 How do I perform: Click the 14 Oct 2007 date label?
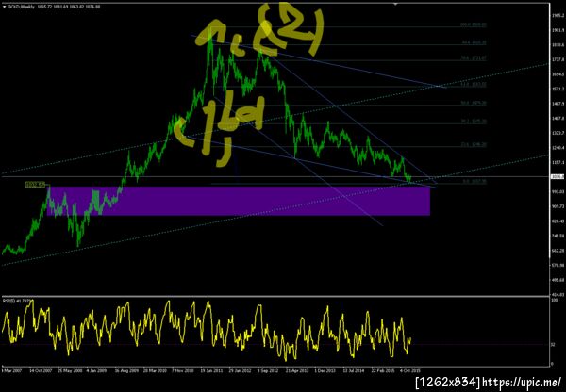tap(42, 370)
